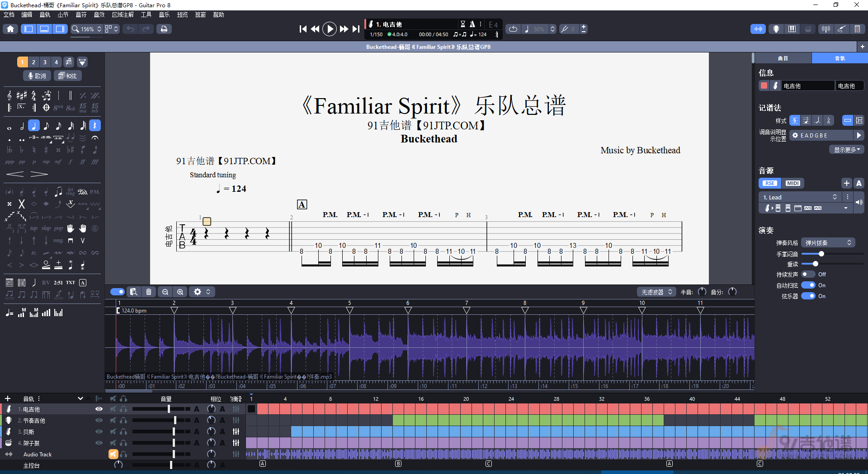The height and width of the screenshot is (474, 868).
Task: Jump to the first bar
Action: coord(303,29)
